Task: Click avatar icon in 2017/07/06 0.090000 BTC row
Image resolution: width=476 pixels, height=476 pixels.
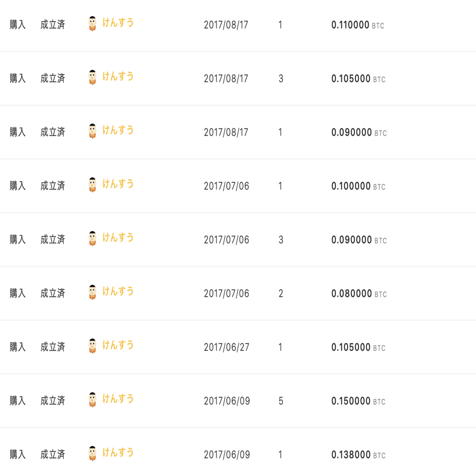Action: click(x=93, y=239)
